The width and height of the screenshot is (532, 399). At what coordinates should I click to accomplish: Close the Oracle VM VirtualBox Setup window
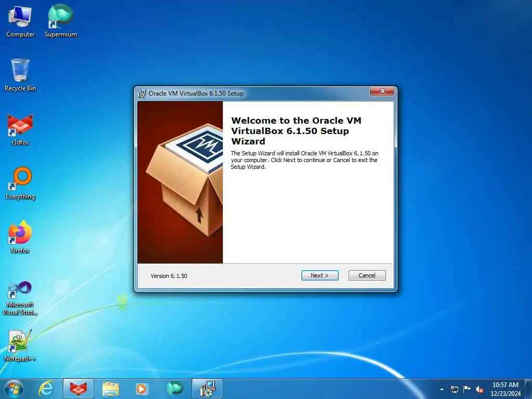382,91
